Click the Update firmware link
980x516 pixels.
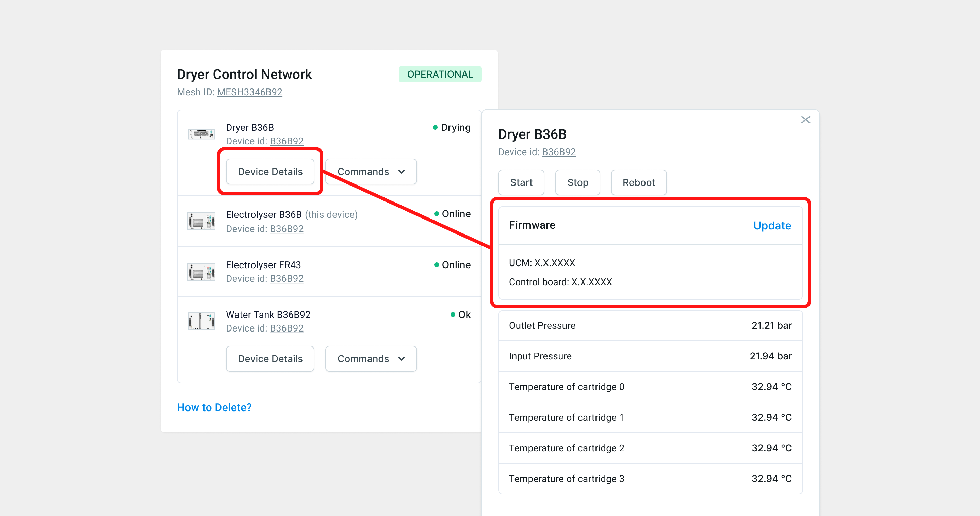pyautogui.click(x=772, y=225)
